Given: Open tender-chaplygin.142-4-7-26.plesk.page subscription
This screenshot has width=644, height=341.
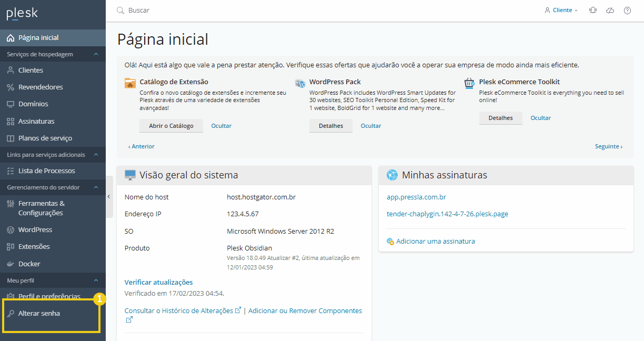Looking at the screenshot, I should (x=447, y=214).
